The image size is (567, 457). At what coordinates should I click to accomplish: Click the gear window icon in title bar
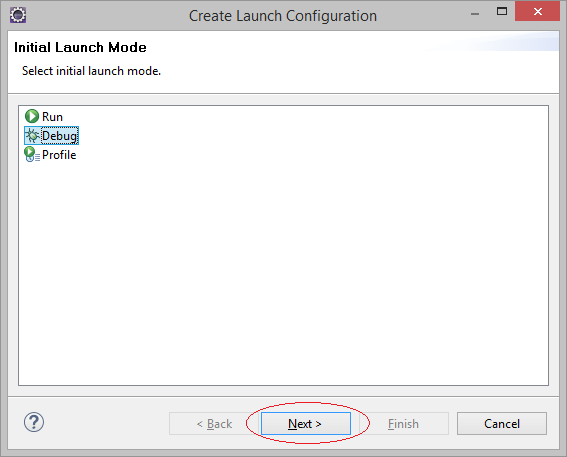[x=18, y=15]
